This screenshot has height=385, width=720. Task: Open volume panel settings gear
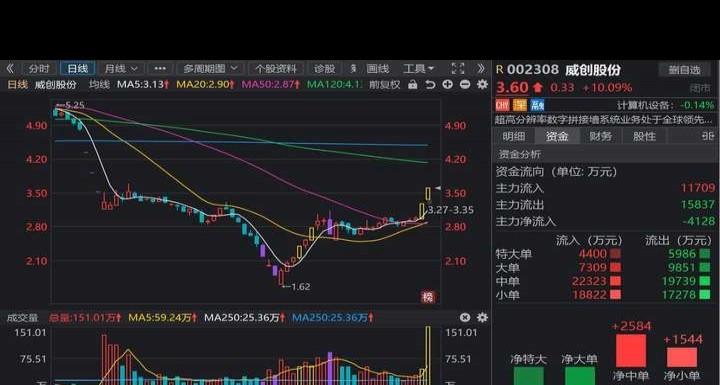(x=482, y=317)
